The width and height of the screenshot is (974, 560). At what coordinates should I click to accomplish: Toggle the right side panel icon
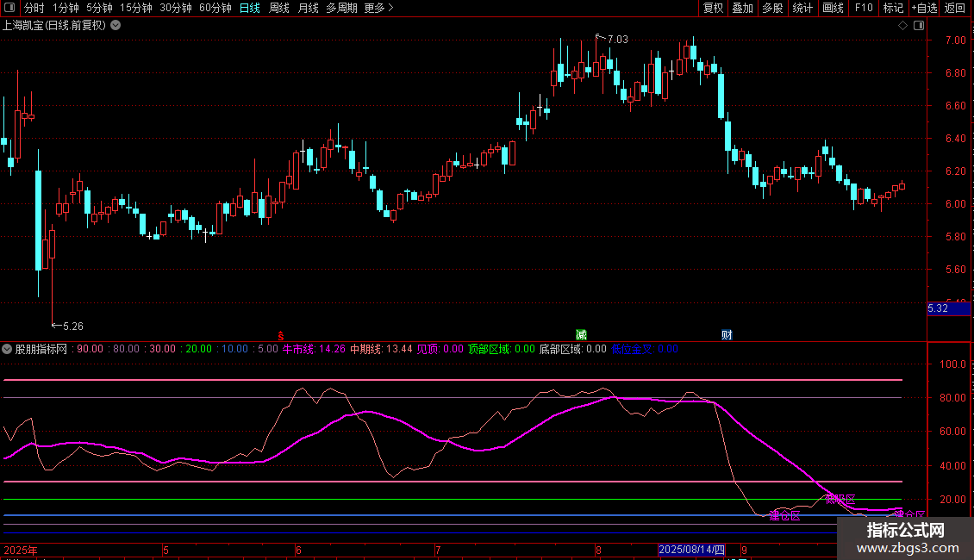click(917, 26)
